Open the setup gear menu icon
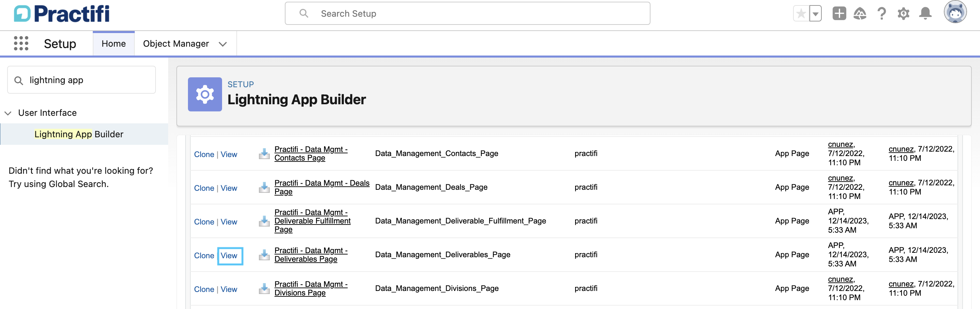This screenshot has width=980, height=309. tap(903, 14)
